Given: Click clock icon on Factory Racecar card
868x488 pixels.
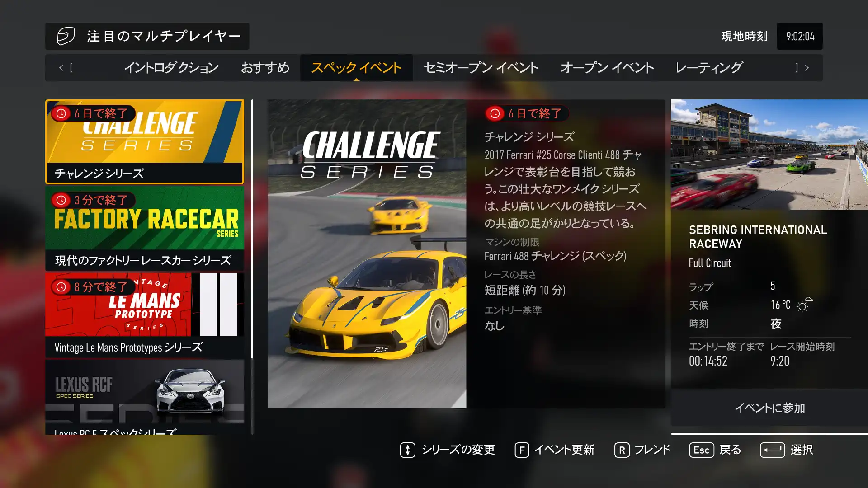Looking at the screenshot, I should tap(61, 200).
